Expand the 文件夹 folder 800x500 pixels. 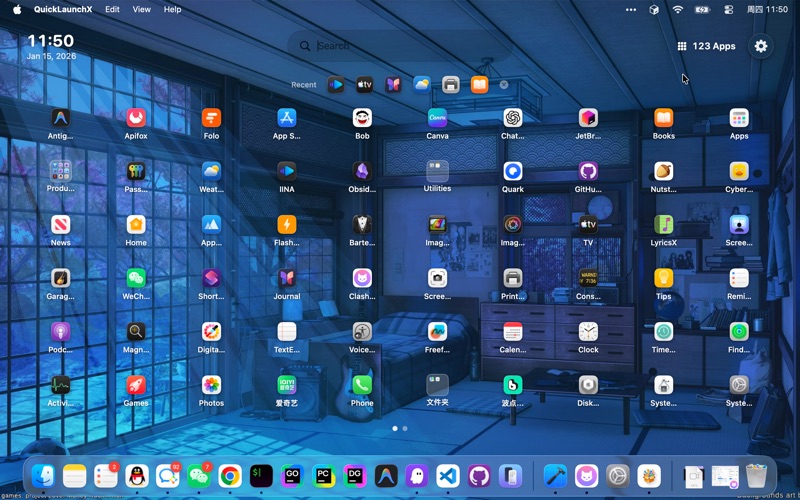tap(437, 385)
